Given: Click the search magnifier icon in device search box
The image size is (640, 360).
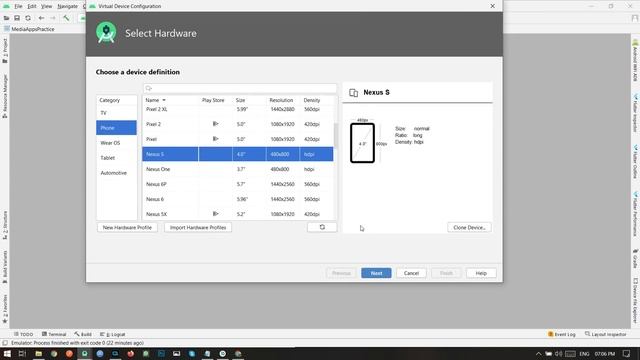Looking at the screenshot, I should click(149, 88).
